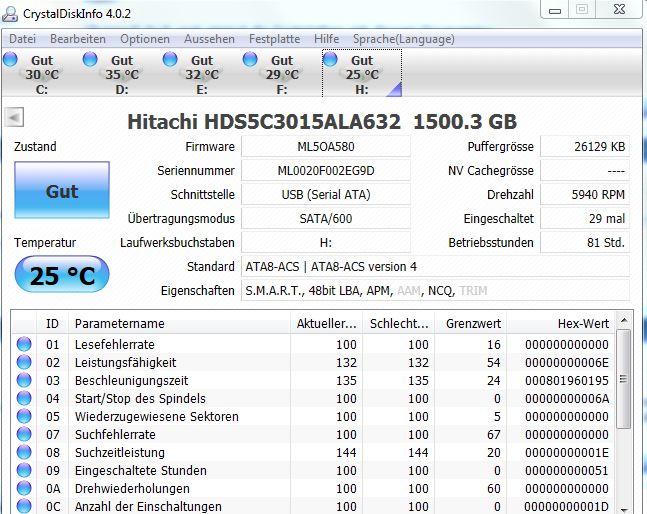This screenshot has height=514, width=647.
Task: Select the Suchzeitleistung parameter name
Action: pos(120,453)
